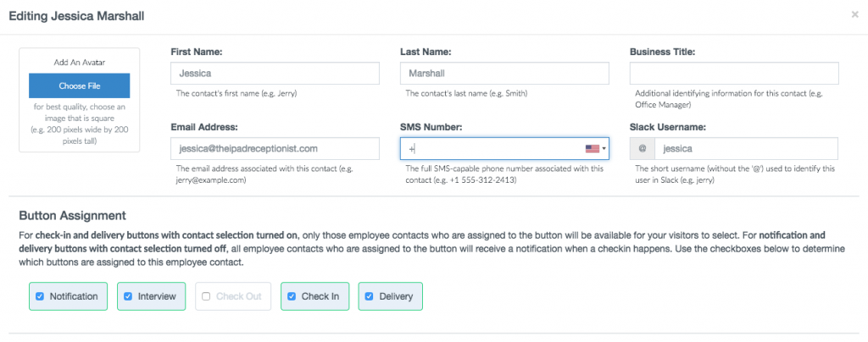Click the Check Out button label
868x342 pixels.
(x=238, y=296)
